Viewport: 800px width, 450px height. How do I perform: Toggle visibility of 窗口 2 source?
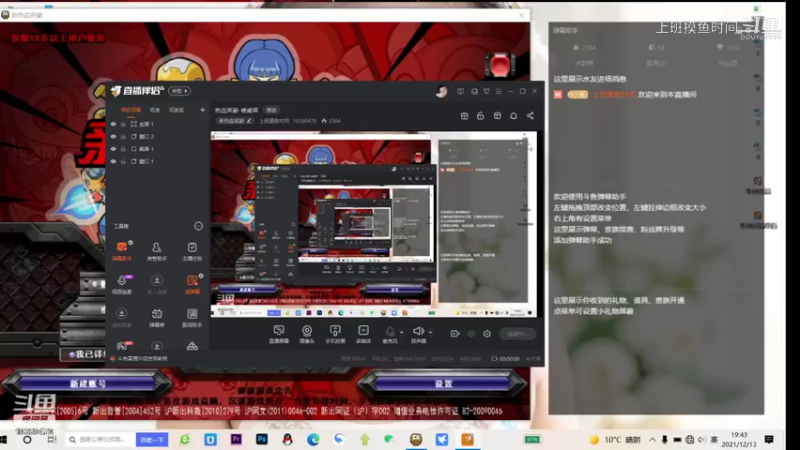point(113,137)
